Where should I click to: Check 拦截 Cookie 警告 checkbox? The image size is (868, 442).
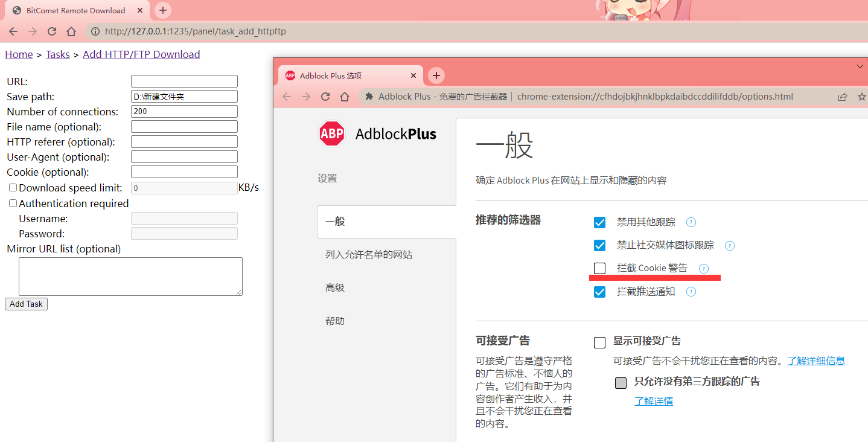(599, 268)
